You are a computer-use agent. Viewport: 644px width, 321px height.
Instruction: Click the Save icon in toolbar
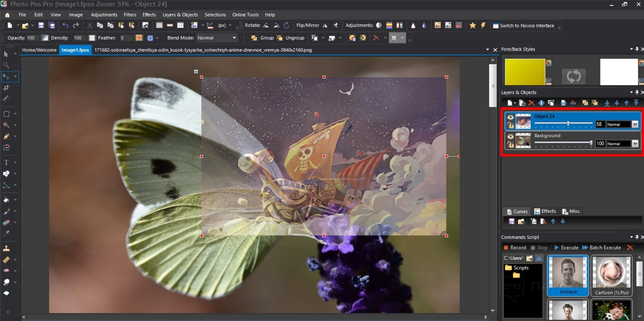[41, 26]
